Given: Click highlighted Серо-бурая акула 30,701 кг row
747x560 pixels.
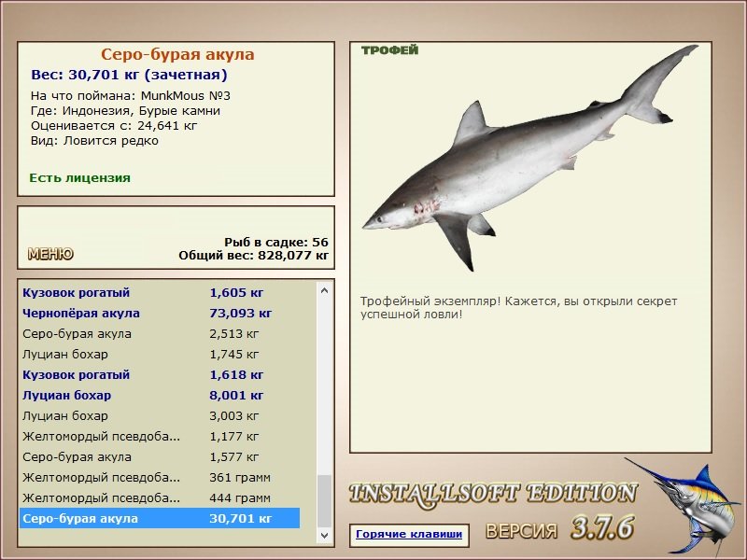Looking at the screenshot, I should coord(160,518).
